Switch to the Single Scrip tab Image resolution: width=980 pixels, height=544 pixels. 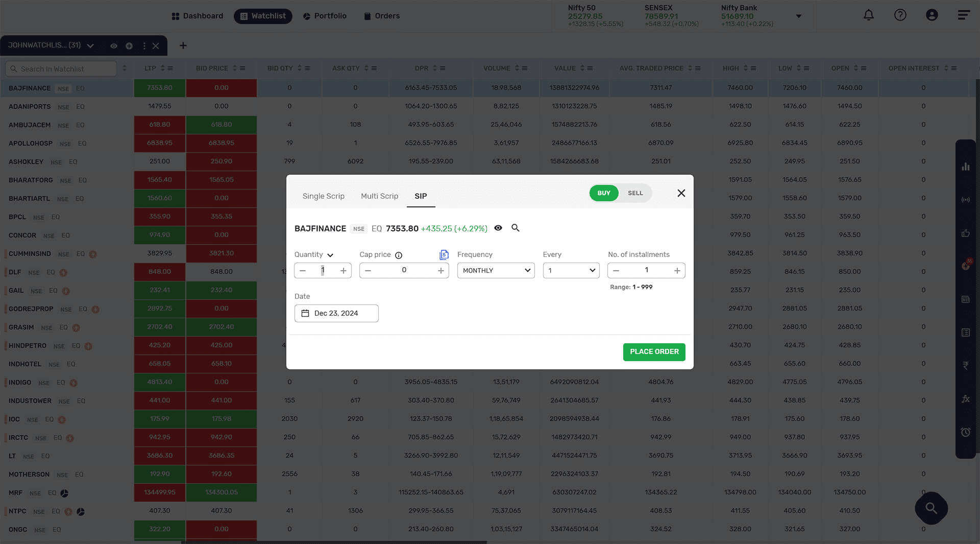pos(323,196)
